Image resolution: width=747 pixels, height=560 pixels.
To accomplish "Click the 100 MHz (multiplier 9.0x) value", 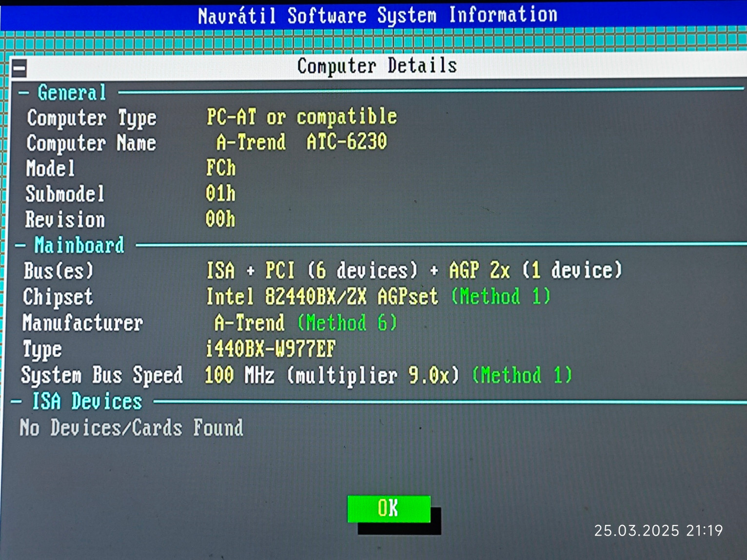I will 332,375.
